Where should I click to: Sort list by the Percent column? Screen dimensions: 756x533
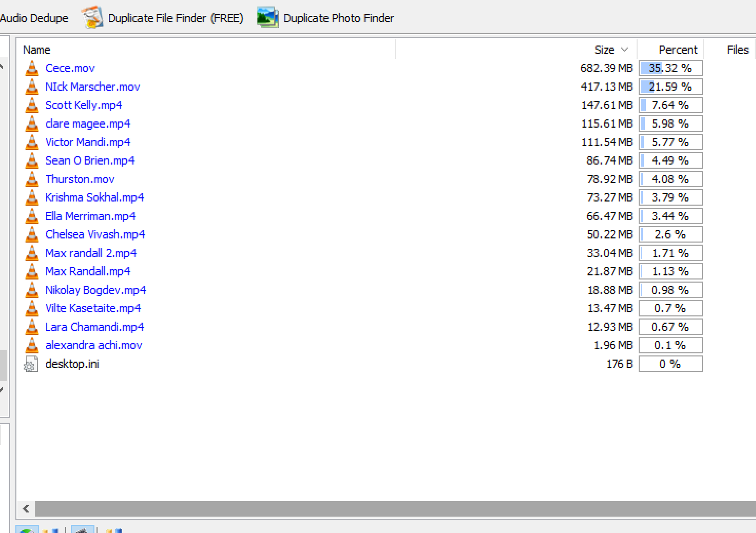point(678,50)
